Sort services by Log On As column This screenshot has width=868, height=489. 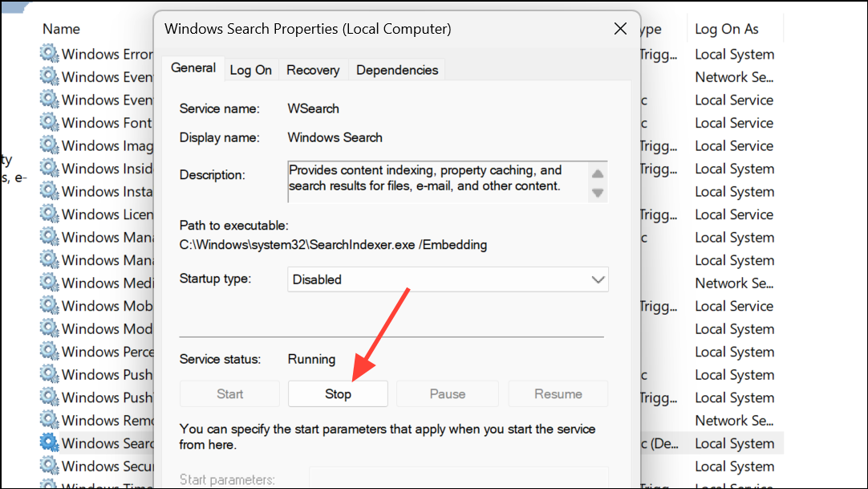(726, 29)
